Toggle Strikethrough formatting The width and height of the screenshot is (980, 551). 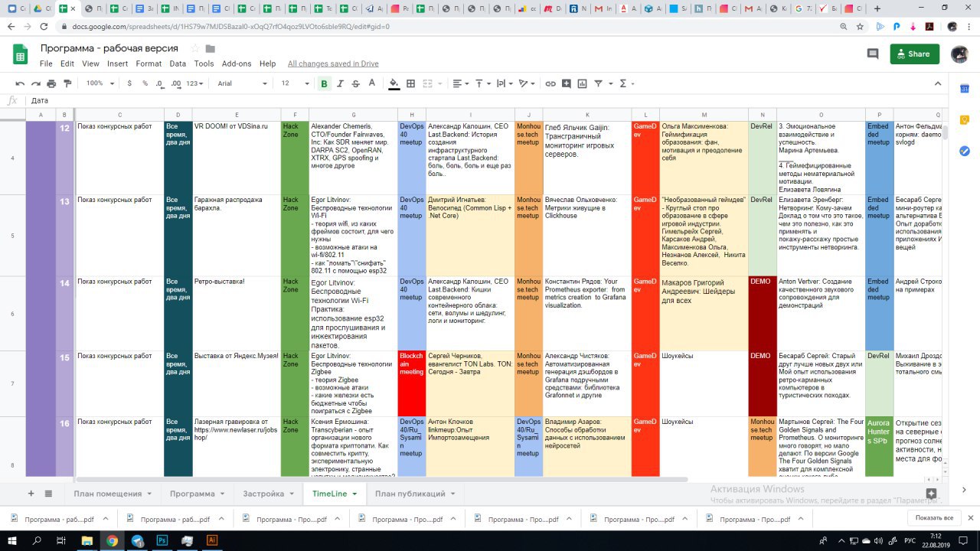click(x=355, y=83)
